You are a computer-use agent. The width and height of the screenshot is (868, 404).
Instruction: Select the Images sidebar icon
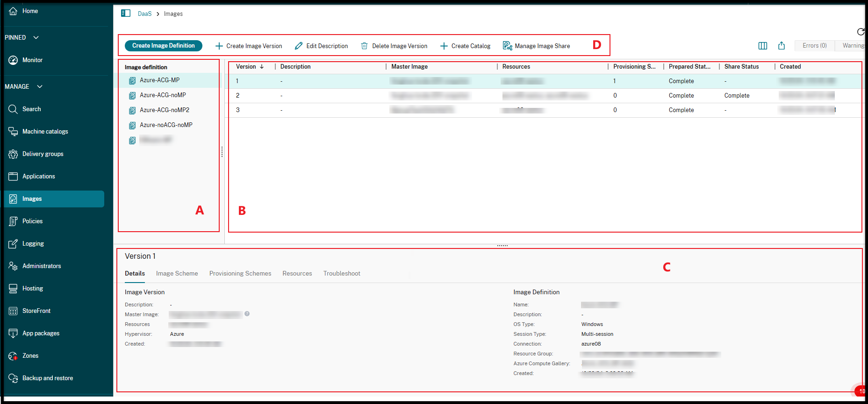click(x=13, y=198)
